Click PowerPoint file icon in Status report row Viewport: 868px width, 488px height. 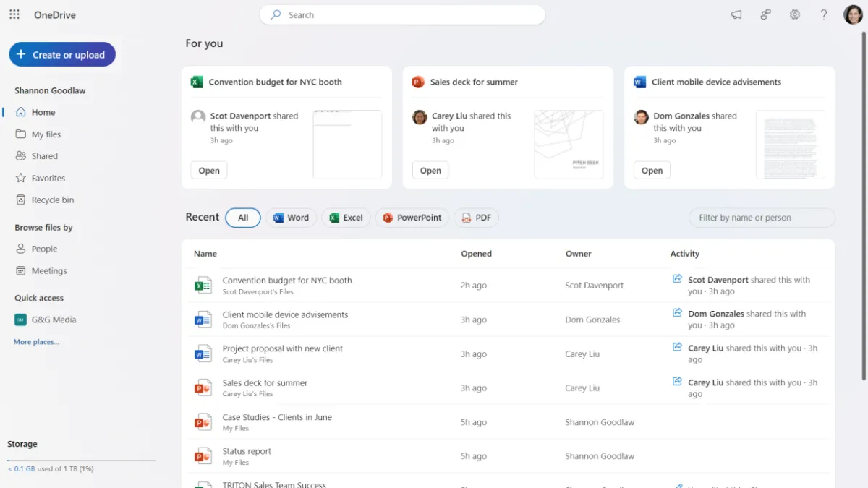(203, 456)
